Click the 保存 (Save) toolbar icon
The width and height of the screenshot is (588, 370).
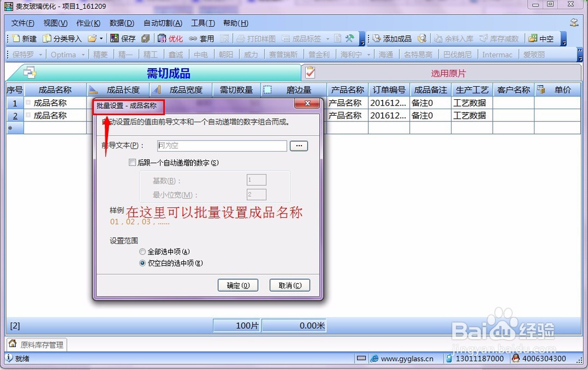[x=115, y=39]
